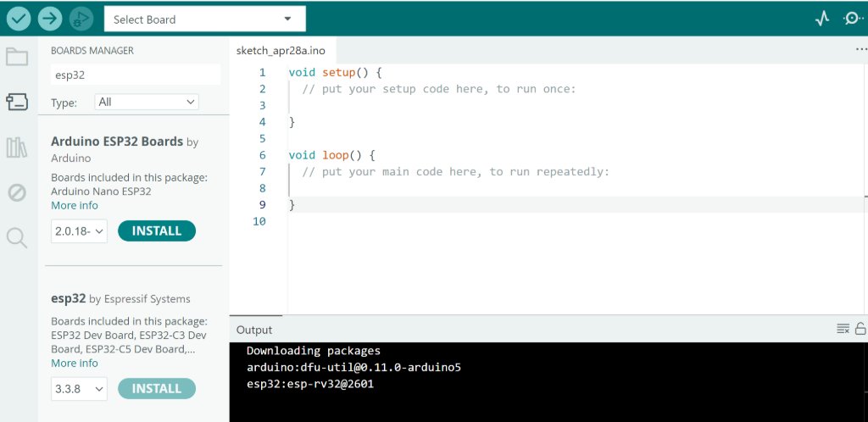This screenshot has width=868, height=422.
Task: Open the Sketchbook folder icon in sidebar
Action: pyautogui.click(x=17, y=57)
